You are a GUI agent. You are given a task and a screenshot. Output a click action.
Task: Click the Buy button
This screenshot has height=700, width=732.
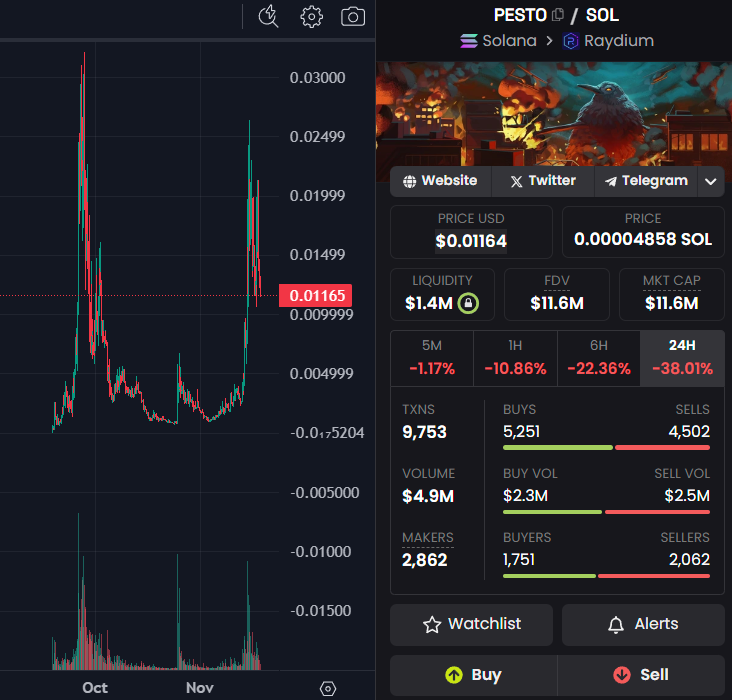click(473, 675)
